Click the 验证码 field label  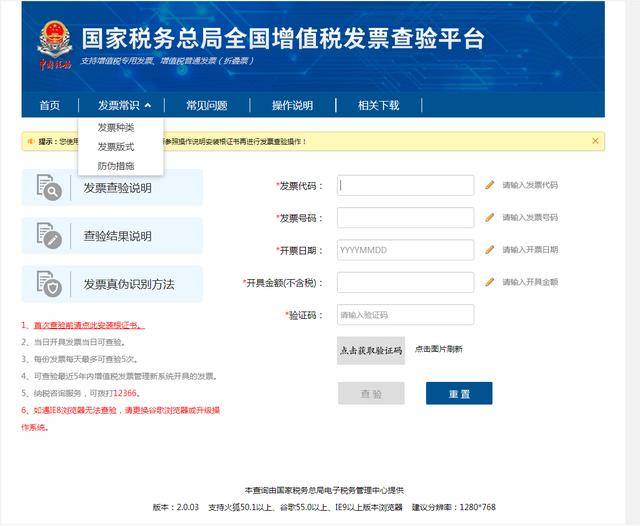pyautogui.click(x=304, y=315)
